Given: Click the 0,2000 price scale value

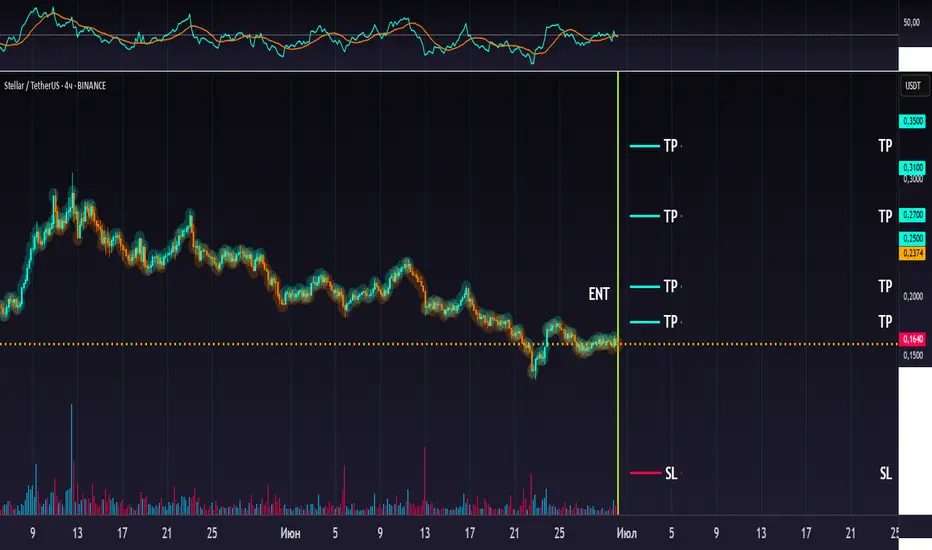Looking at the screenshot, I should tap(913, 296).
